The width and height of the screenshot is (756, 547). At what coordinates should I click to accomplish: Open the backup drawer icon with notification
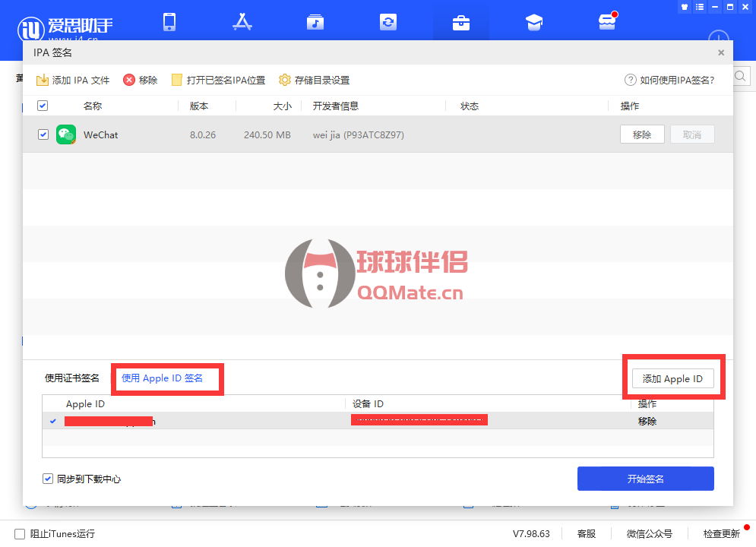tap(606, 22)
